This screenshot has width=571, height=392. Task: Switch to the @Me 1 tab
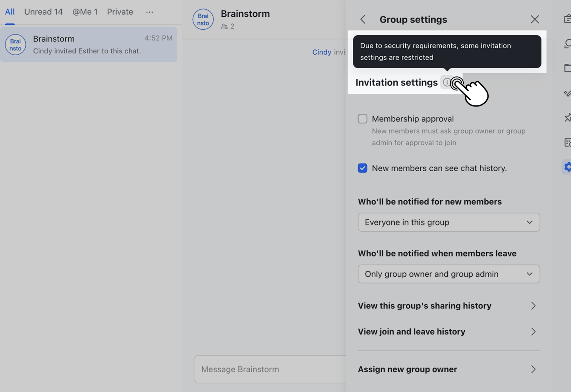pos(85,12)
